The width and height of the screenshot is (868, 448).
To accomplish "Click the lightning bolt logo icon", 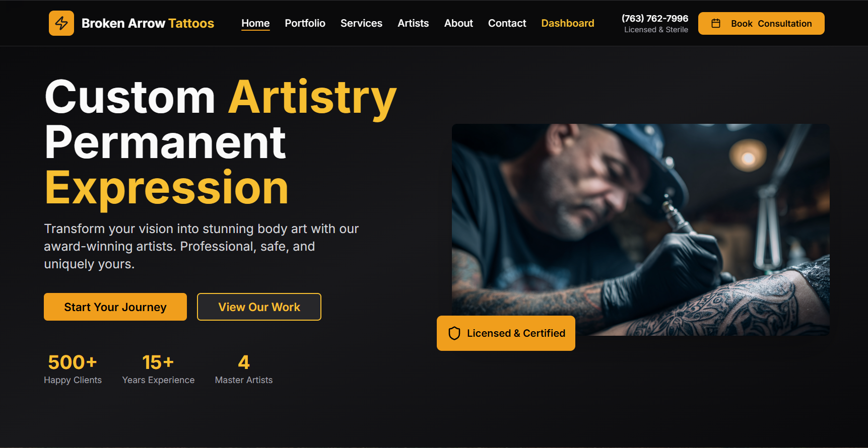I will click(x=61, y=23).
